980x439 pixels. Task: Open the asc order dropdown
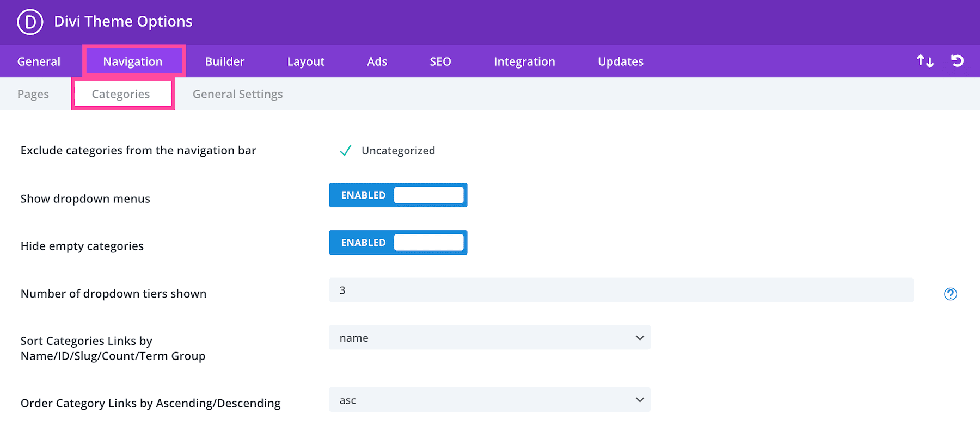[x=489, y=400]
